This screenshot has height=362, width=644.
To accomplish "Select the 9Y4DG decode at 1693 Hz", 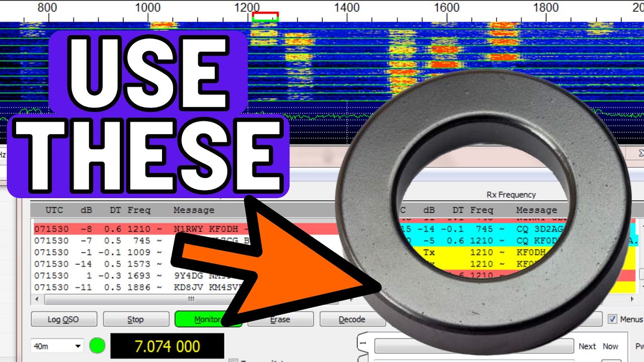I will (x=101, y=276).
